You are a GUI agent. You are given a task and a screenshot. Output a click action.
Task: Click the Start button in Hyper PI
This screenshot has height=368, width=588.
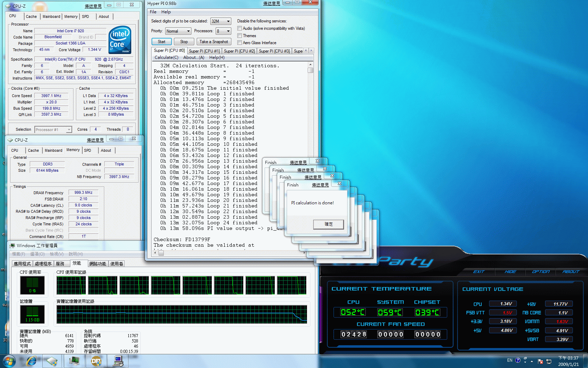click(161, 42)
